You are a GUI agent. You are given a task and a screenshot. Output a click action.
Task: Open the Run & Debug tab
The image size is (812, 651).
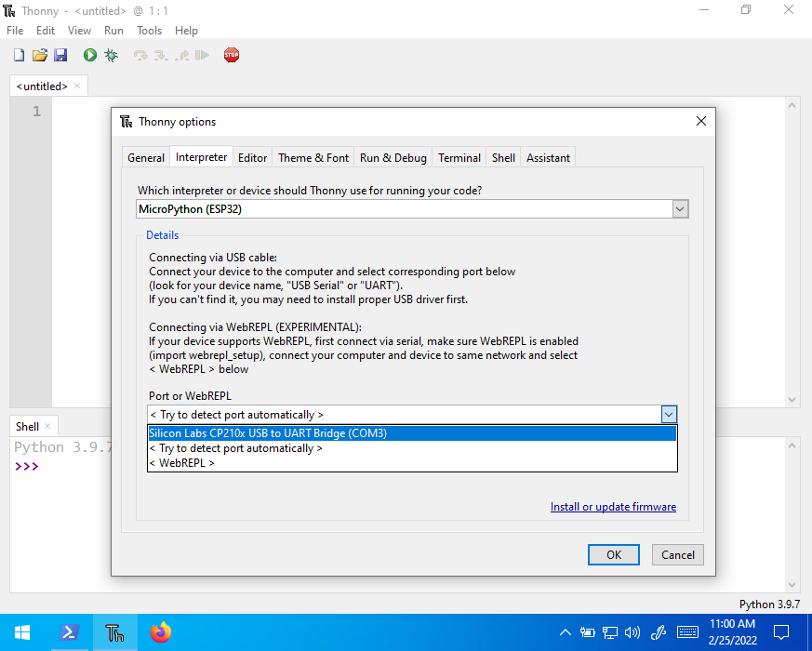click(x=393, y=158)
